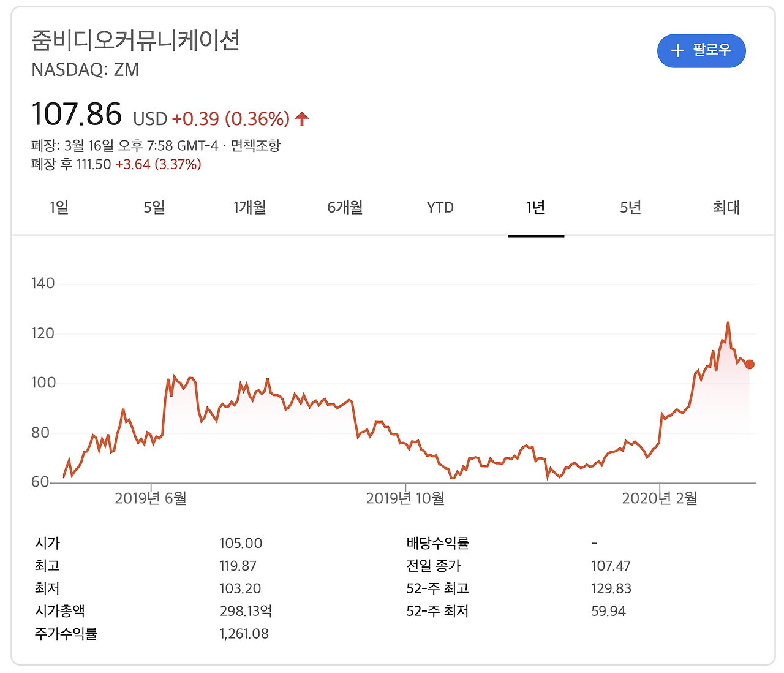Choose the 1년 tab
This screenshot has width=784, height=673.
[x=535, y=208]
